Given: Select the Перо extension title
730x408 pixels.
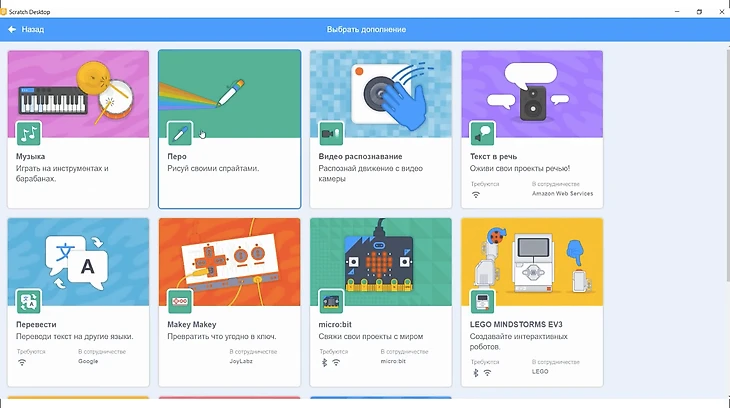Looking at the screenshot, I should click(177, 156).
